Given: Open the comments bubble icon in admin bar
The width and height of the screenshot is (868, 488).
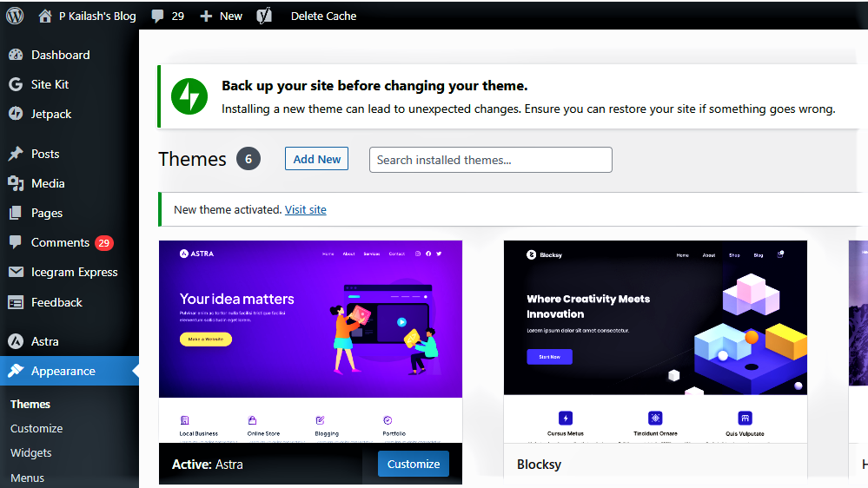Looking at the screenshot, I should [x=158, y=16].
